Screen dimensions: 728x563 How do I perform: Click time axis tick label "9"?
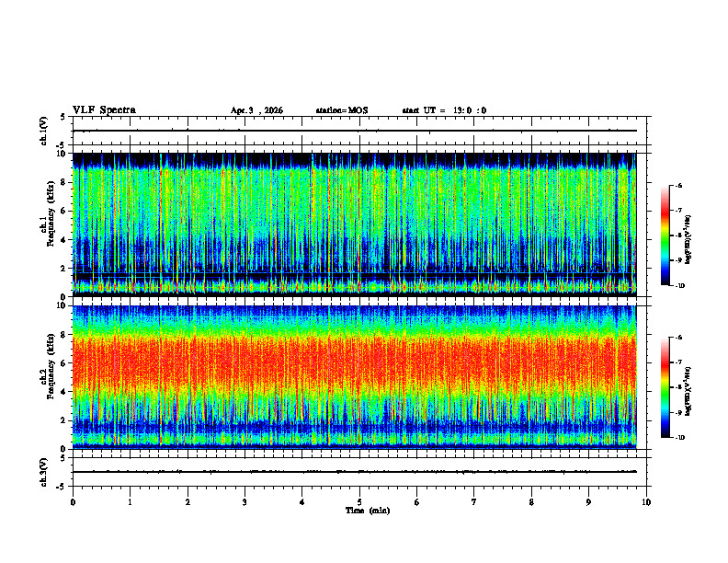click(588, 502)
